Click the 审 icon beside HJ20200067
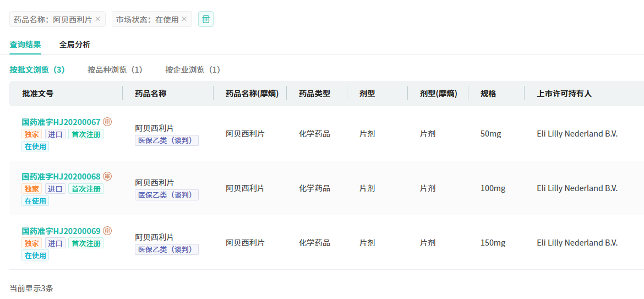This screenshot has height=299, width=644. [107, 122]
